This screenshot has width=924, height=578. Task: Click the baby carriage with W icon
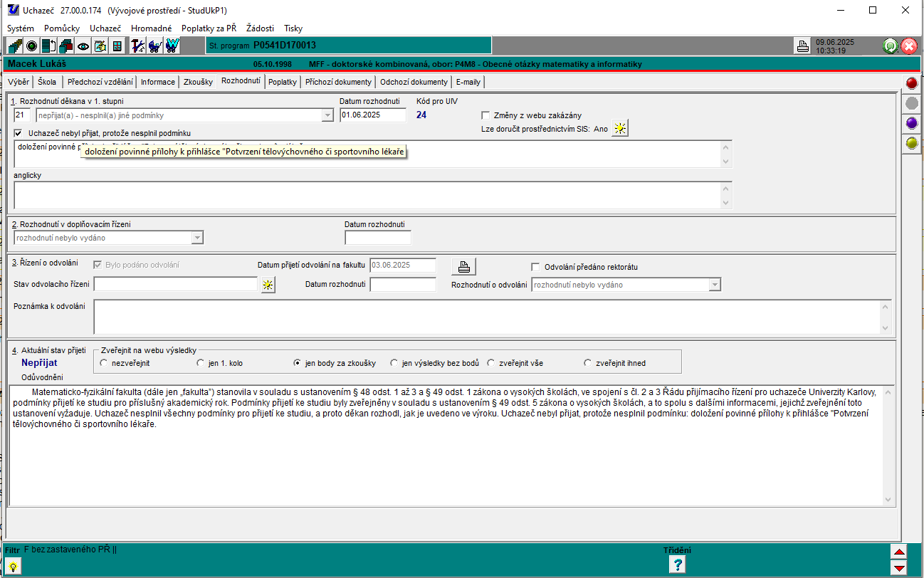[x=172, y=46]
